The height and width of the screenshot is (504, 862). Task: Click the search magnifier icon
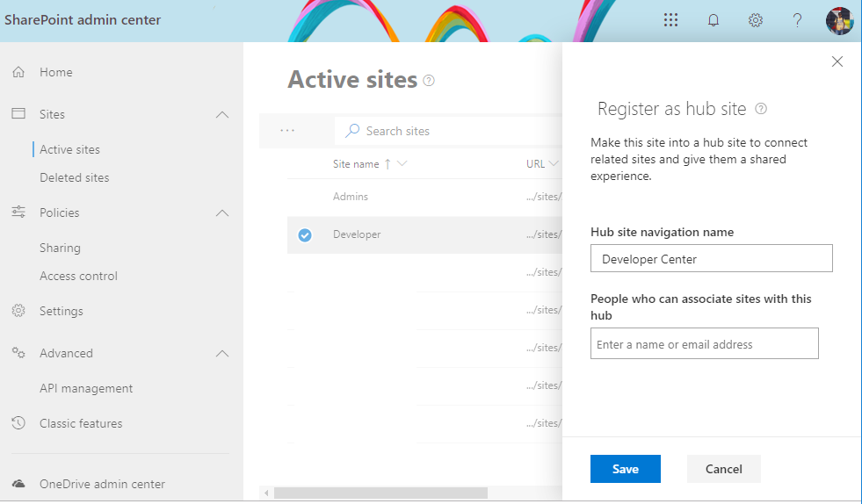click(x=351, y=131)
